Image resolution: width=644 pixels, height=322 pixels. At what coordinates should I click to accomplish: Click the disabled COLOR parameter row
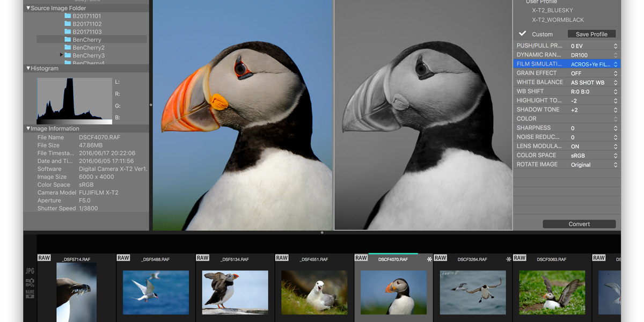click(x=567, y=119)
